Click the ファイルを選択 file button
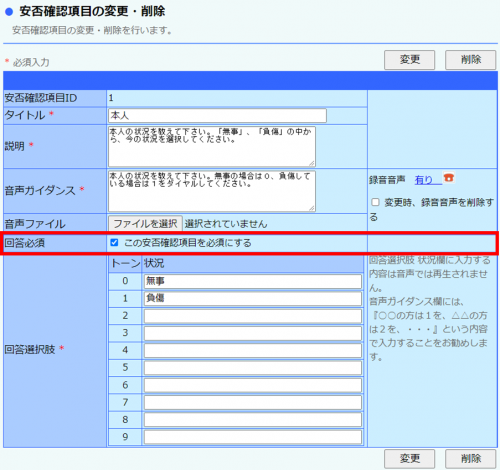Viewport: 500px width, 470px height. click(145, 223)
